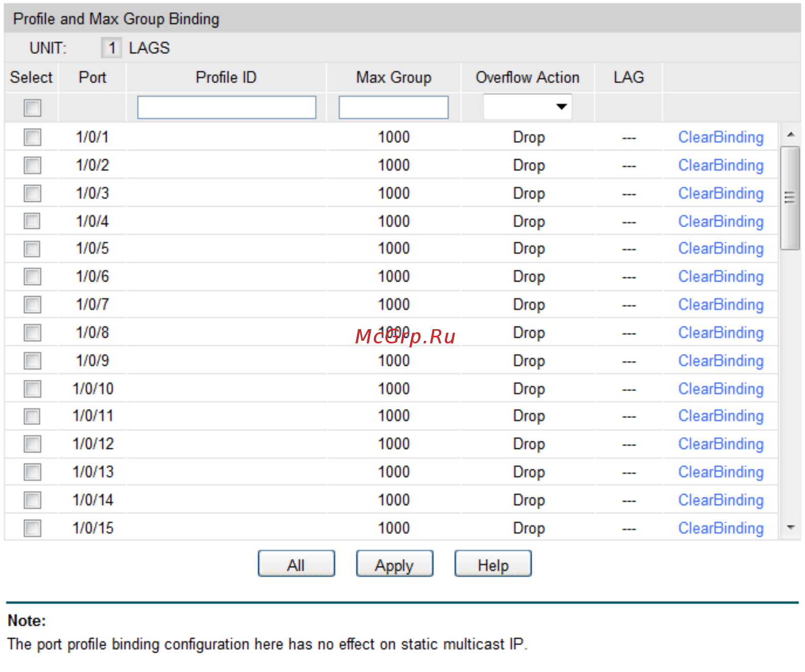Mark checkbox for port 1/0/13
Screen dimensions: 805x672
click(32, 472)
